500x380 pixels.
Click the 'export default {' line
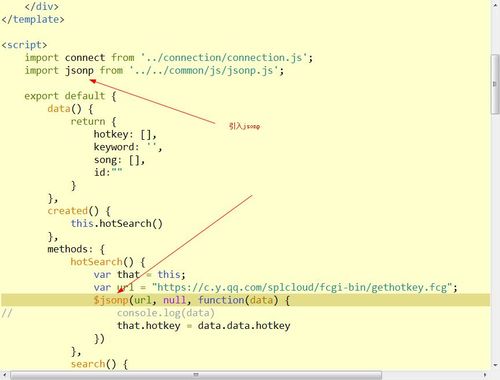(70, 96)
